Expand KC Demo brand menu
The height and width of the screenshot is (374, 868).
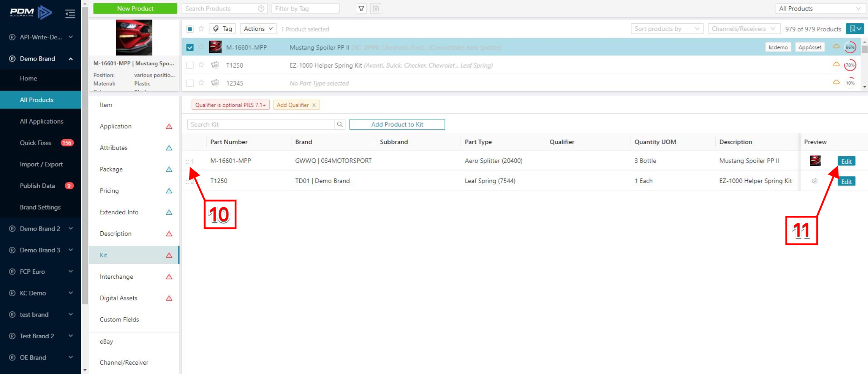41,293
